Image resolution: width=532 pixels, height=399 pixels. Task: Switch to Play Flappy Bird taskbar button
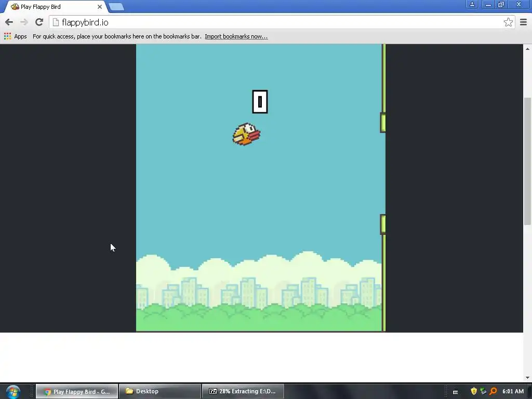coord(77,391)
